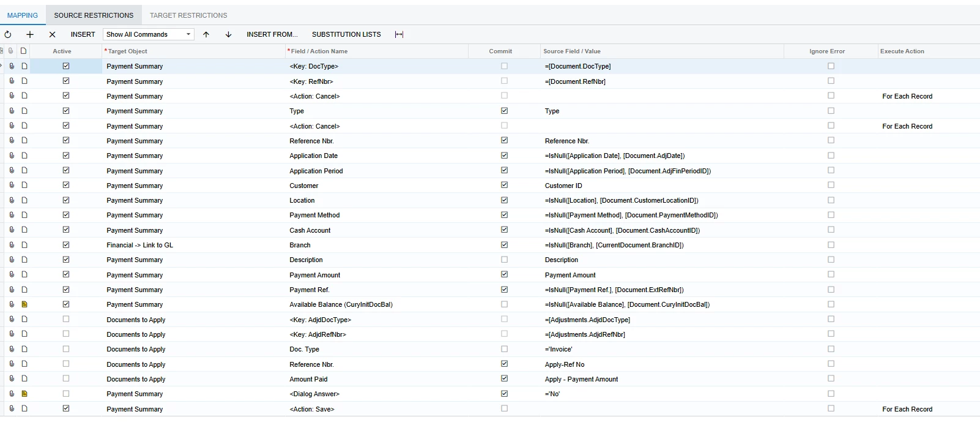Click the Commit column header
Image resolution: width=980 pixels, height=425 pixels.
(504, 51)
